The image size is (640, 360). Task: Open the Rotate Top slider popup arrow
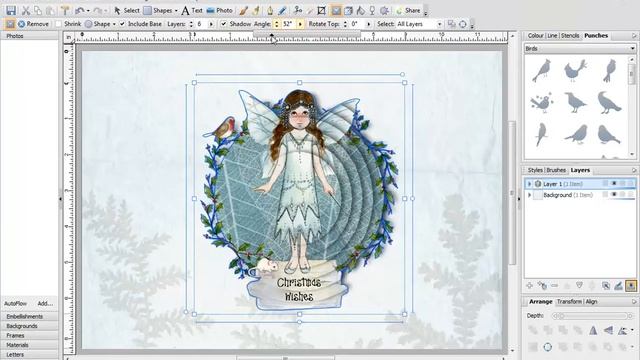(x=369, y=24)
